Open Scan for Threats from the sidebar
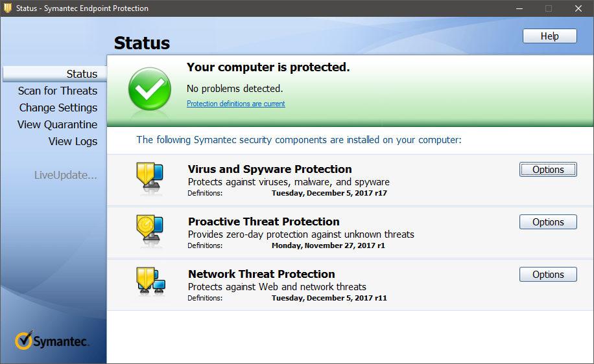This screenshot has width=594, height=364. tap(58, 91)
